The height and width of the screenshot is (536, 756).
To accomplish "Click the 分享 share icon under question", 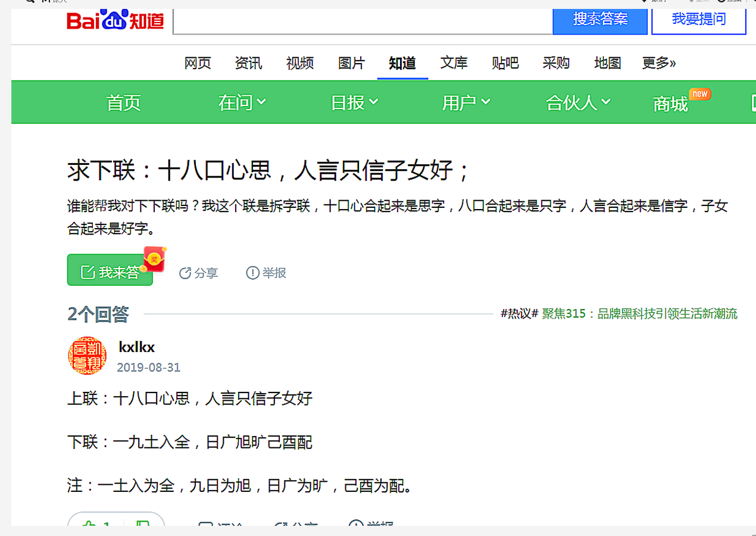I will tap(185, 273).
